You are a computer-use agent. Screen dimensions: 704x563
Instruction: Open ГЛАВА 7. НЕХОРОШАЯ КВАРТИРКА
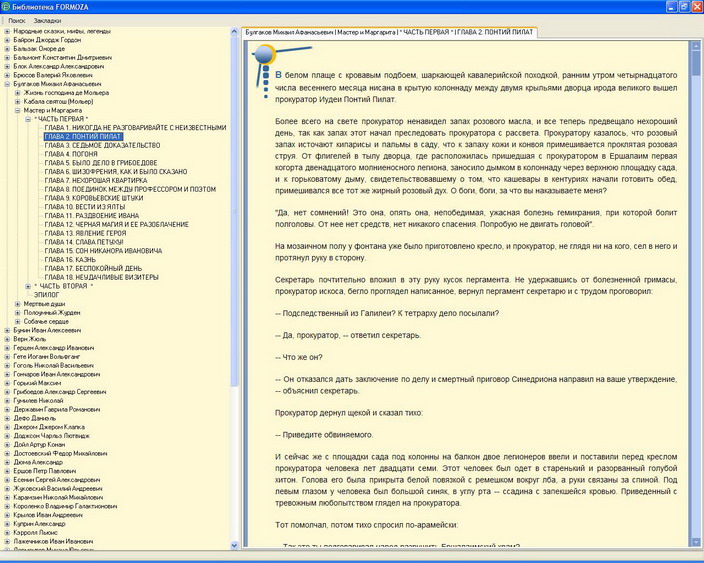(x=96, y=180)
